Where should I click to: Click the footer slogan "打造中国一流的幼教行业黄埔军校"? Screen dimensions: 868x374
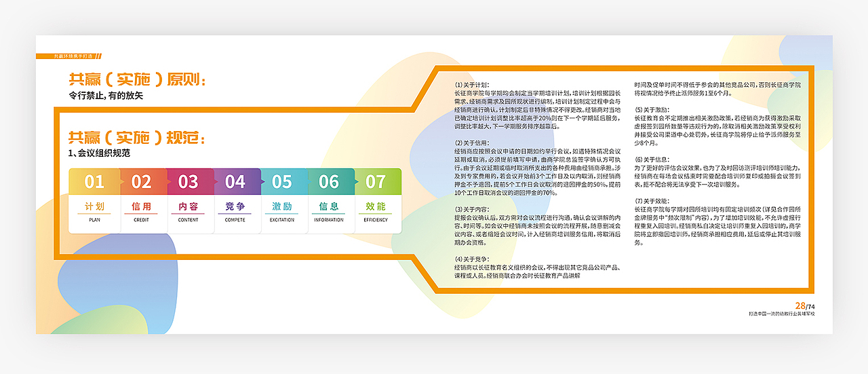tap(782, 314)
